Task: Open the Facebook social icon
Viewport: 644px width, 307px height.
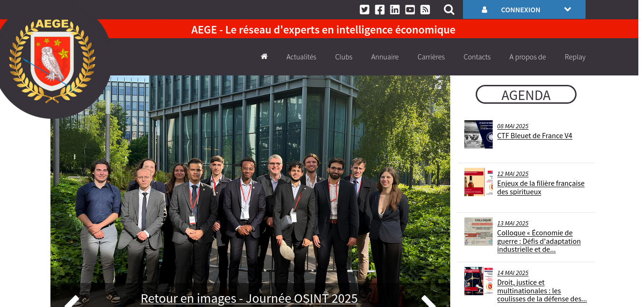Action: click(x=380, y=9)
